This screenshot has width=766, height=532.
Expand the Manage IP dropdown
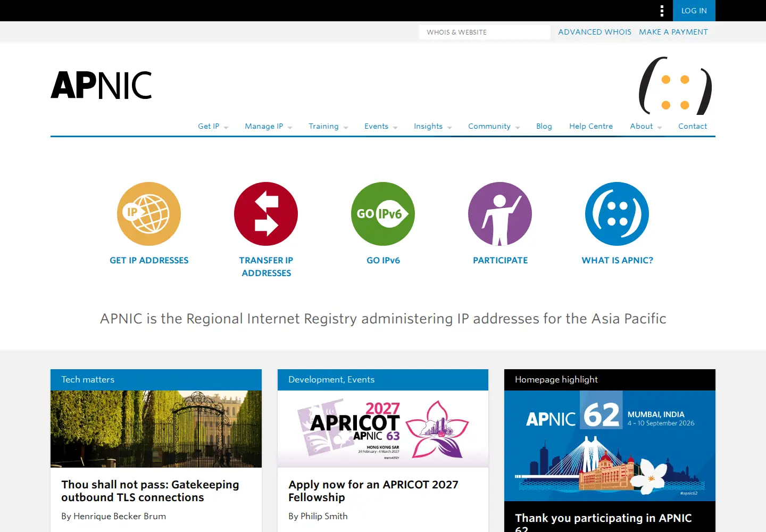(269, 126)
